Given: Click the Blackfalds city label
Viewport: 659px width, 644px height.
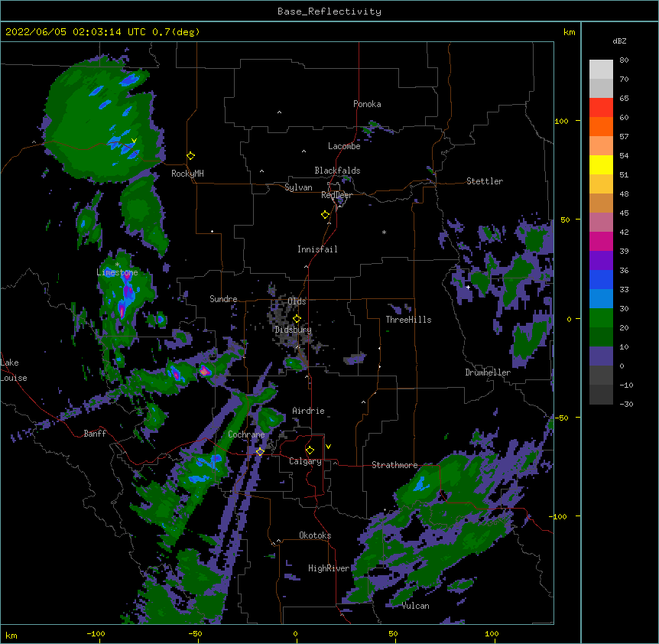Looking at the screenshot, I should click(337, 171).
